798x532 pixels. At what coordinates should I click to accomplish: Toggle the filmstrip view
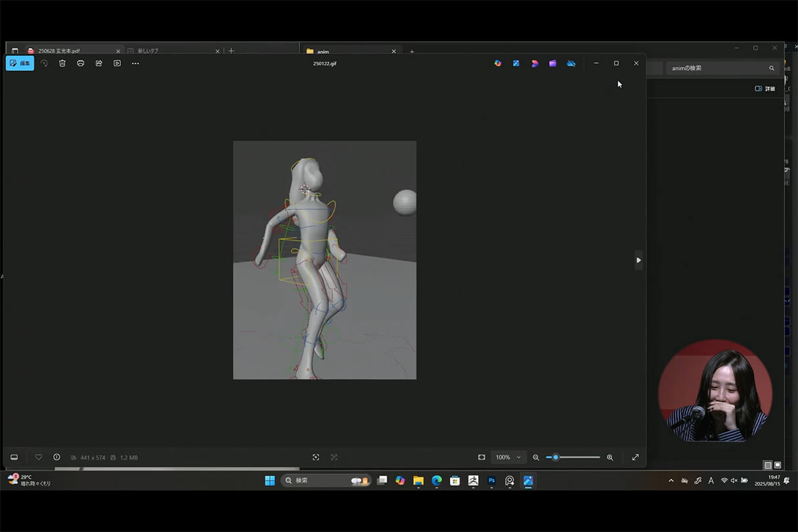pos(14,457)
